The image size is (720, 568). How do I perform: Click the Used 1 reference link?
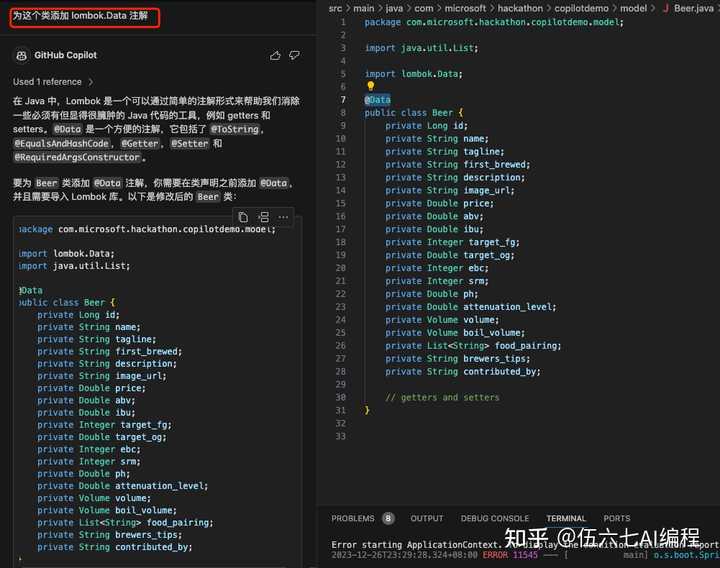[x=47, y=82]
